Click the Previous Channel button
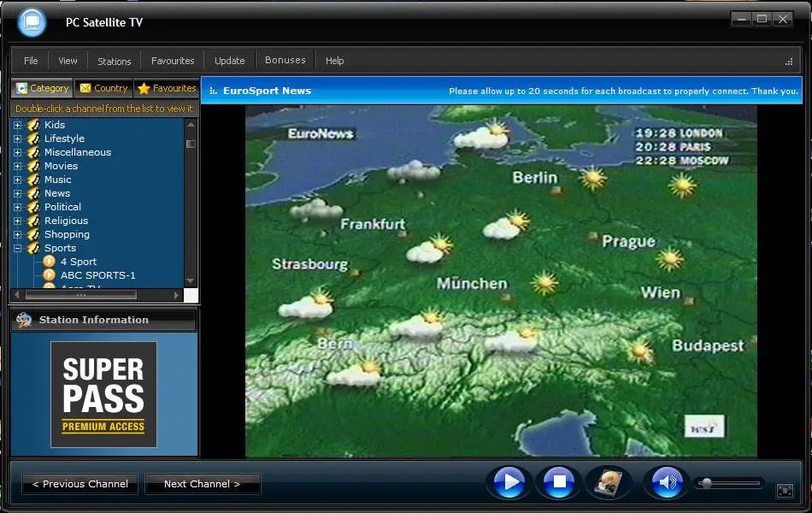Viewport: 812px width, 513px height. point(80,484)
